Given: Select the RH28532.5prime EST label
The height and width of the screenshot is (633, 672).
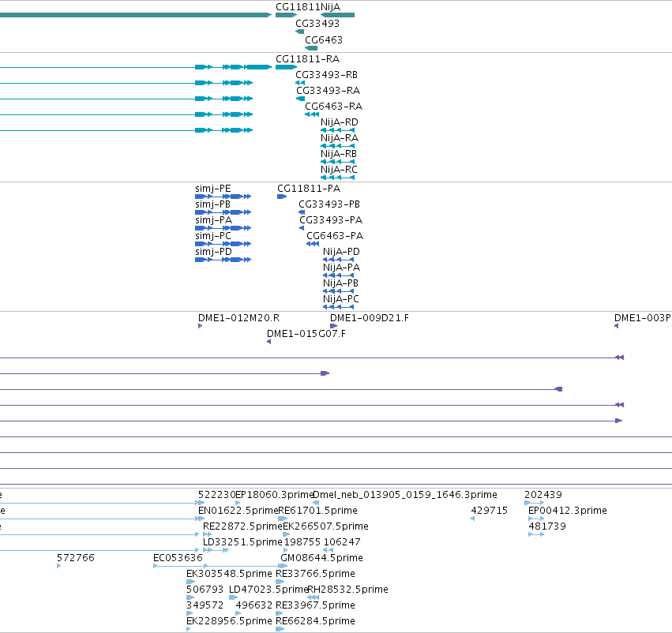Looking at the screenshot, I should click(348, 590).
